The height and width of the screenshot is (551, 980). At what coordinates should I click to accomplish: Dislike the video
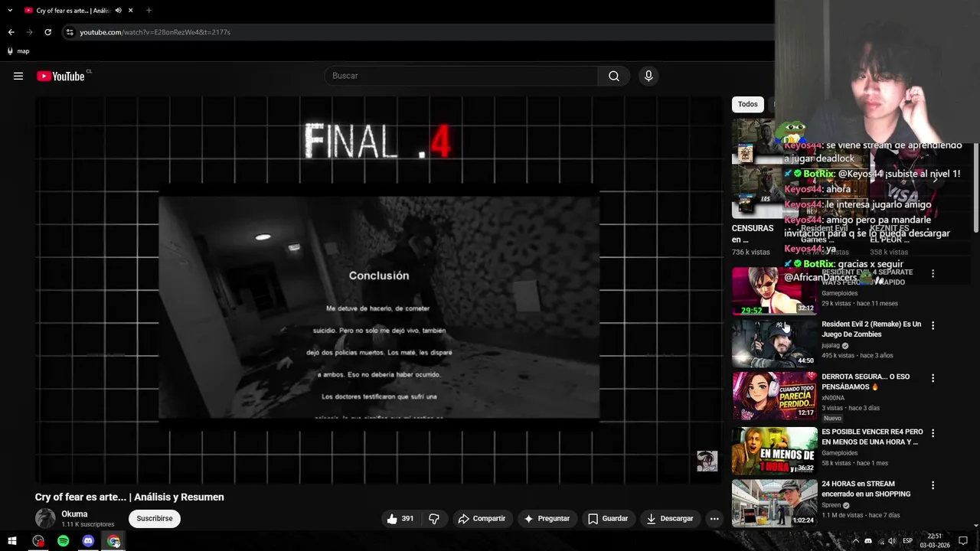(x=434, y=518)
